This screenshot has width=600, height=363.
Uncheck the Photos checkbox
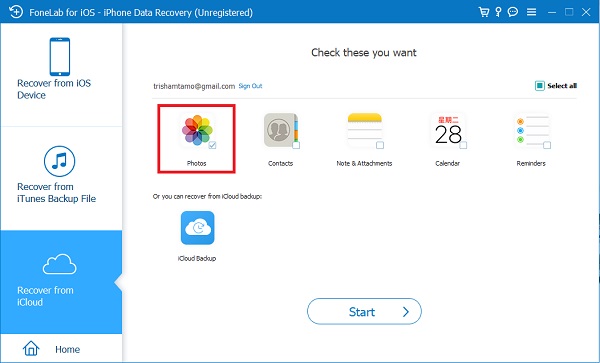click(212, 145)
